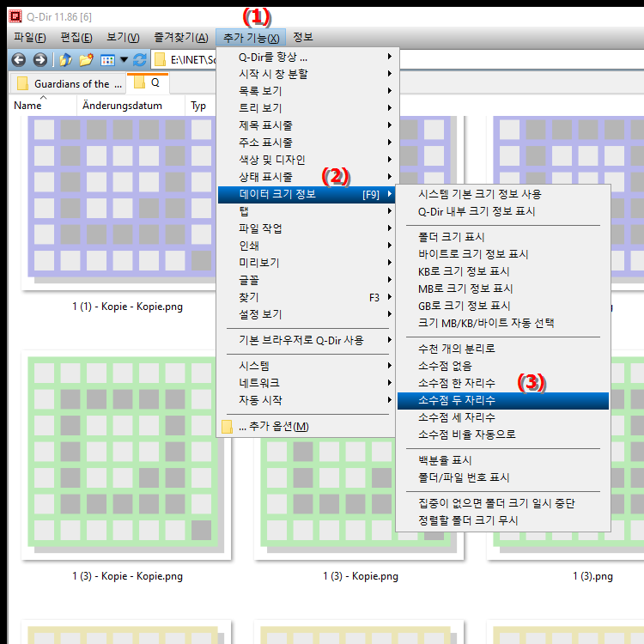Click the address bar path E:\INET
Screen dimensions: 644x644
pos(193,60)
